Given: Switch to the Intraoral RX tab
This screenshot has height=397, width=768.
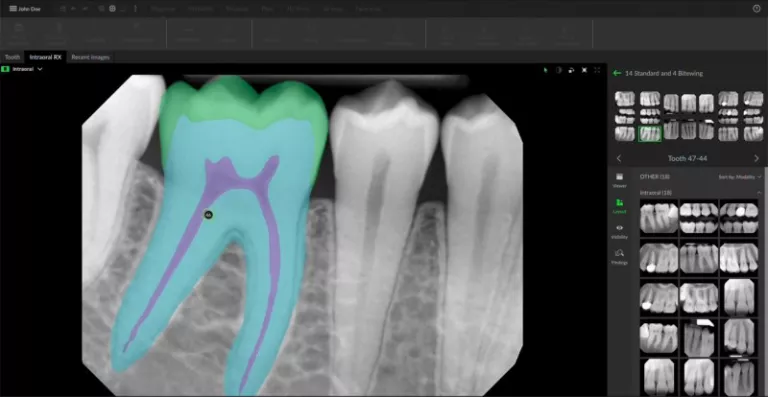Looking at the screenshot, I should [45, 57].
